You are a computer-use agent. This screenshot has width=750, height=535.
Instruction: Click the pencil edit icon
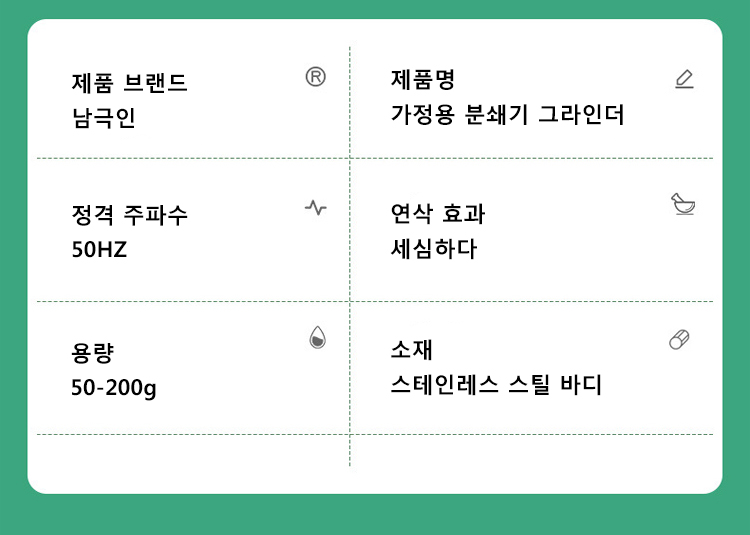pyautogui.click(x=684, y=79)
